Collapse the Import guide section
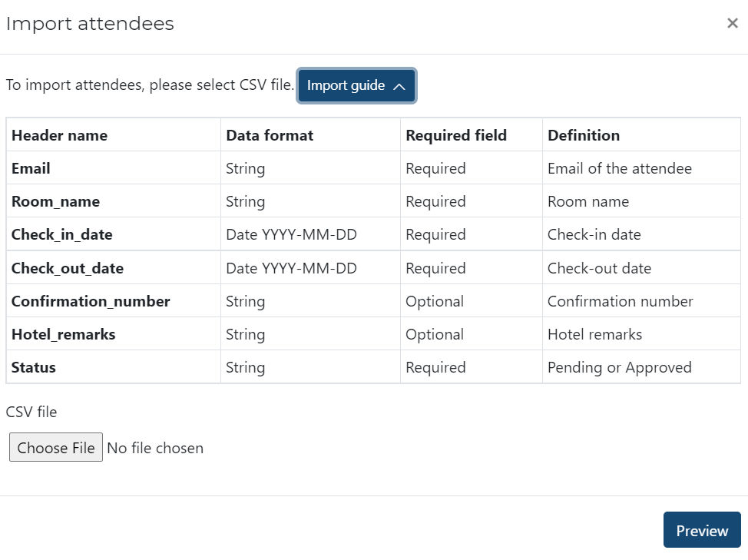This screenshot has width=748, height=560. (x=356, y=85)
